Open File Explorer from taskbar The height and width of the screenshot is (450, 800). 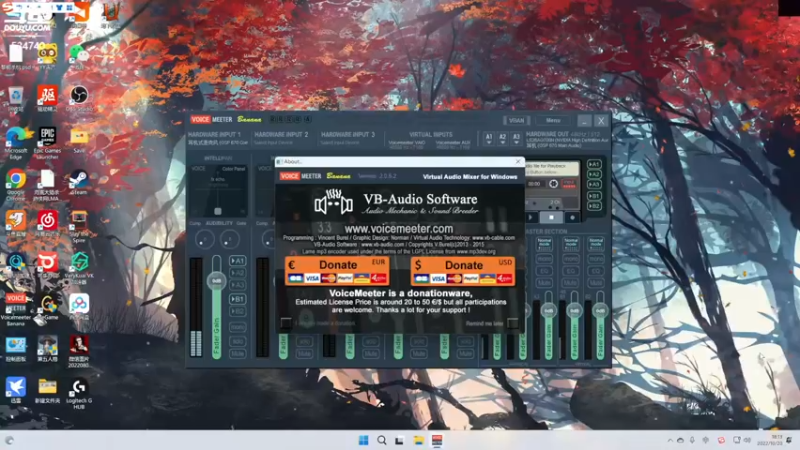pos(418,440)
